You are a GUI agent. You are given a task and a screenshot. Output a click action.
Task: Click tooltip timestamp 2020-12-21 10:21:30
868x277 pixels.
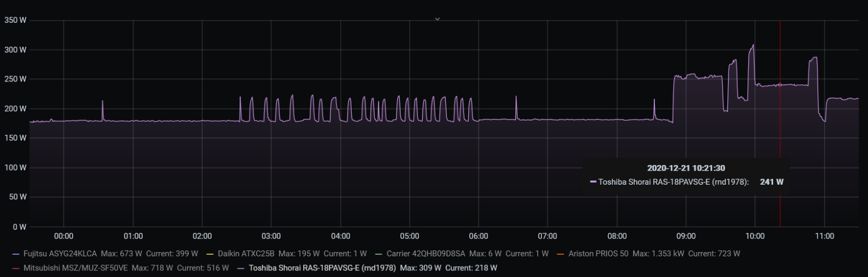(686, 168)
